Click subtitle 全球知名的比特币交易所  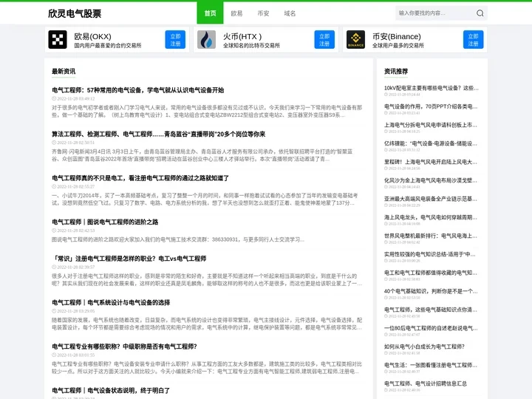tap(251, 46)
